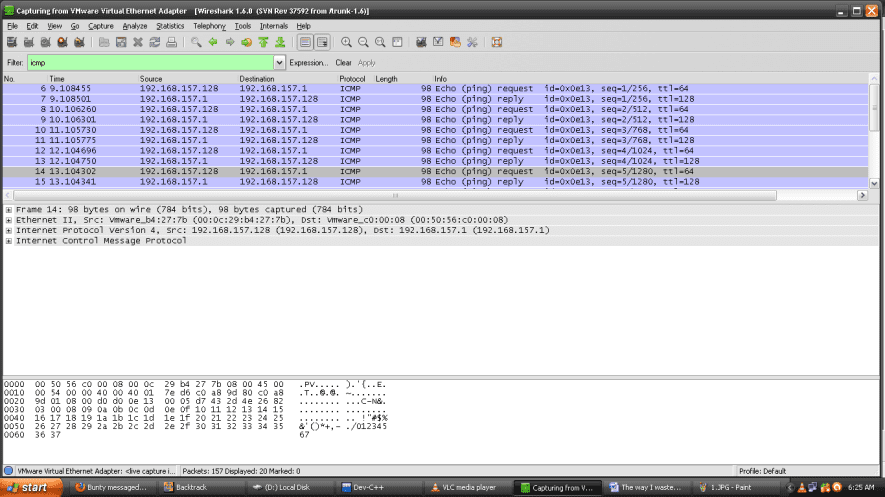Viewport: 885px width, 497px height.
Task: Open the filter history dropdown arrow
Action: coord(279,62)
